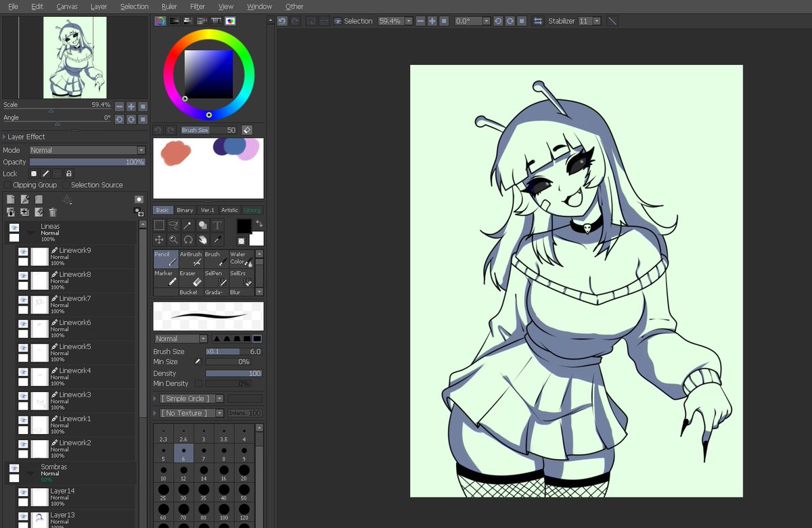812x528 pixels.
Task: Select the Lasso tool
Action: (x=173, y=225)
